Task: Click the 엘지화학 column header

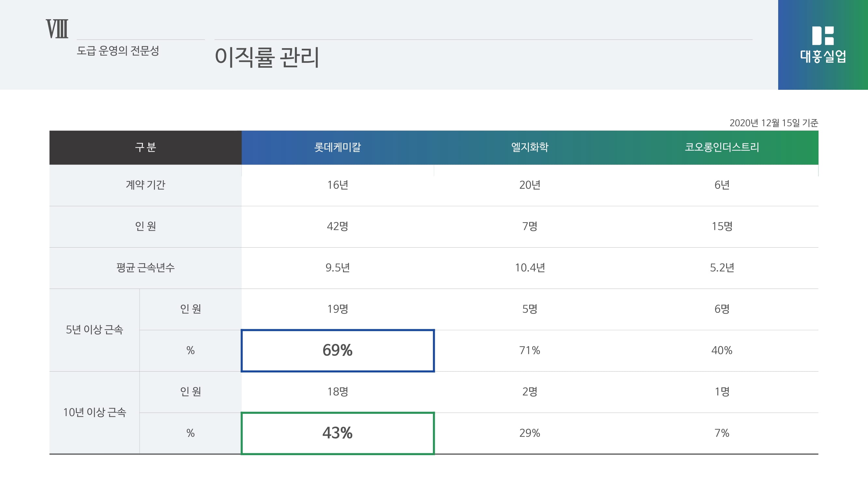Action: click(x=530, y=147)
